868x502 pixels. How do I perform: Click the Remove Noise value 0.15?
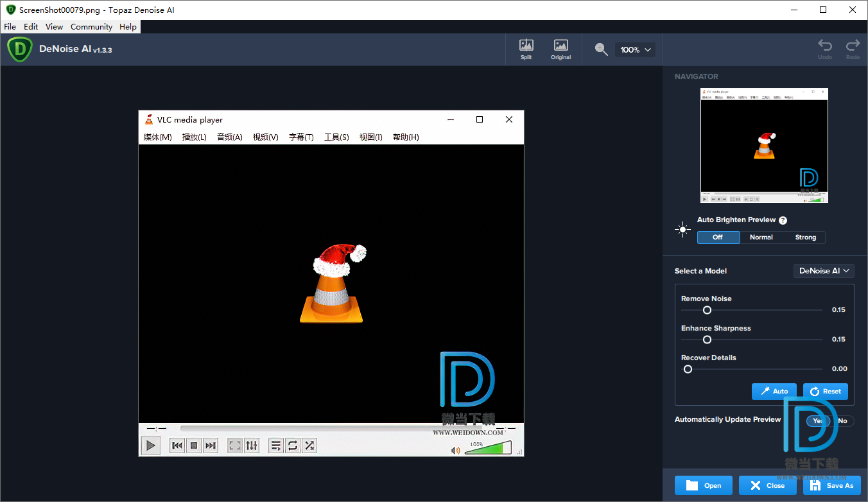click(838, 310)
